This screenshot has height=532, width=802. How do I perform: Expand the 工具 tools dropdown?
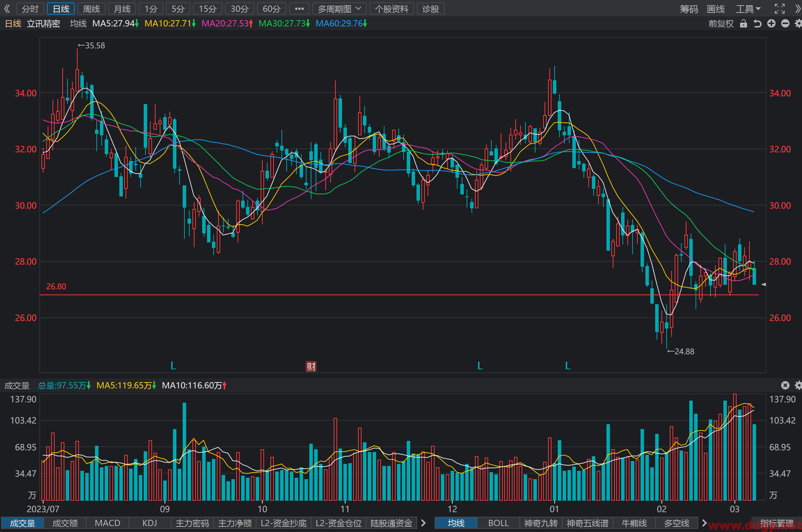748,9
